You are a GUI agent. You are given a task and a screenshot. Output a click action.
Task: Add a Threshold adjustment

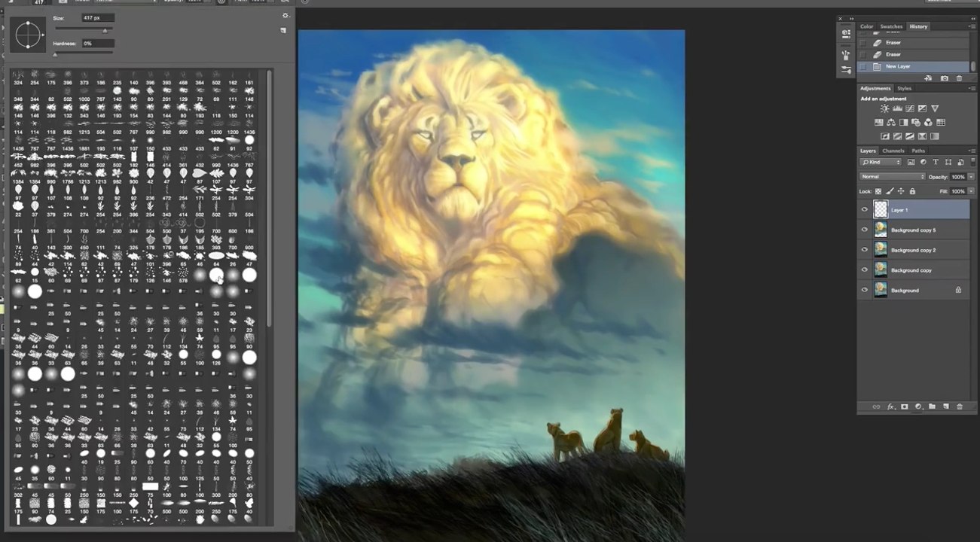tap(910, 136)
